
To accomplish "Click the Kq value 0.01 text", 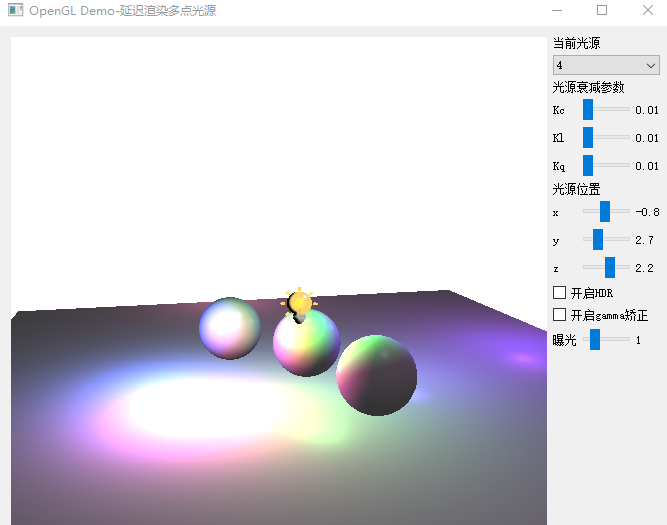I will tap(647, 166).
